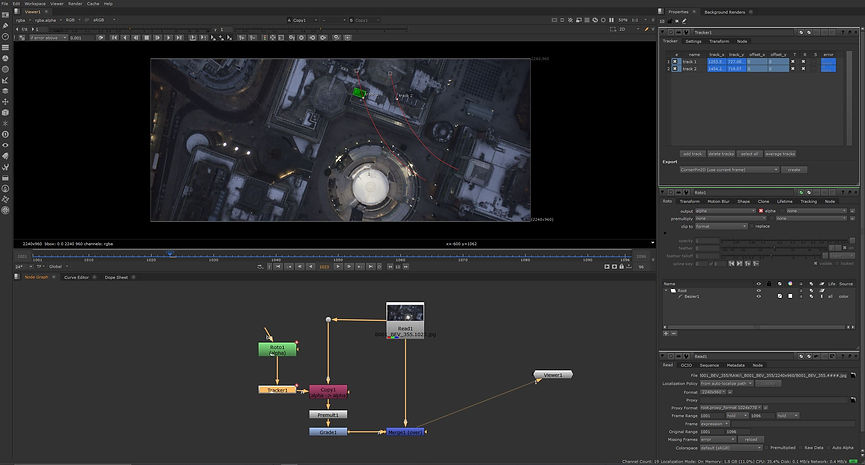The image size is (865, 465).
Task: Click the Pause viewer icon
Action: [611, 20]
